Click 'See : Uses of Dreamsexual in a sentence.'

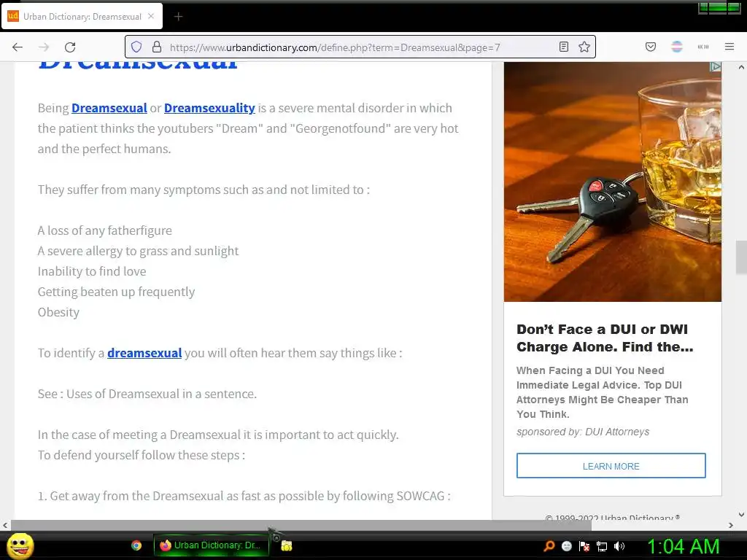pyautogui.click(x=147, y=394)
